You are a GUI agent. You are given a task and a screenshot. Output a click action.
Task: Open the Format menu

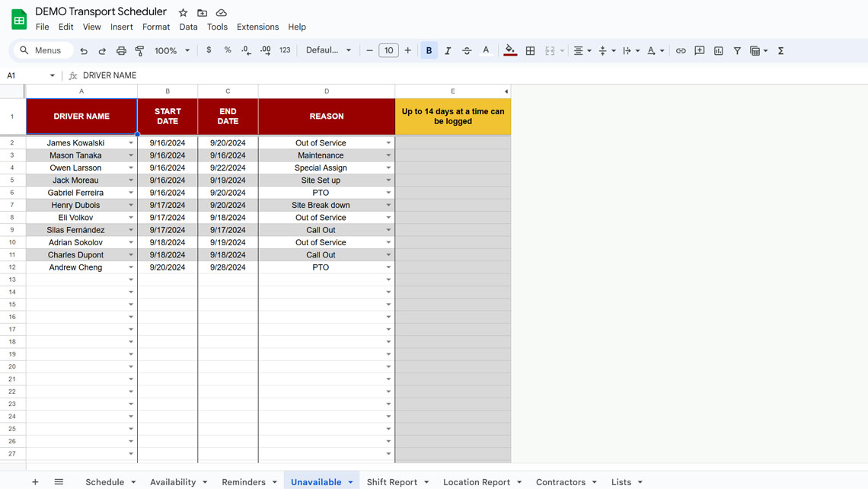coord(156,27)
